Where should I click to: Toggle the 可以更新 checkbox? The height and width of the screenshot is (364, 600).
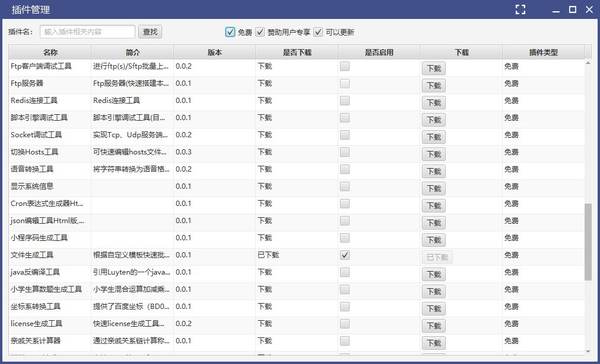318,32
